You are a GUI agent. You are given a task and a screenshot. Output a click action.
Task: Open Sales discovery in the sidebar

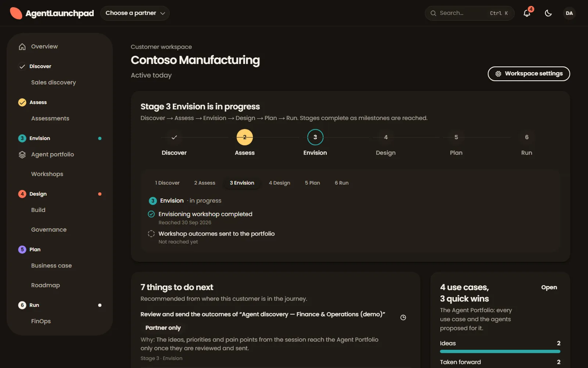(x=53, y=82)
